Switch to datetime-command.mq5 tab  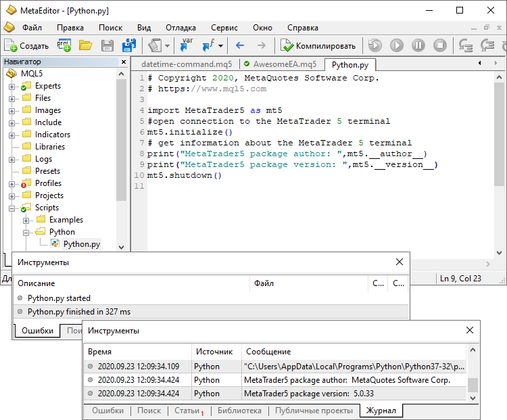(187, 64)
